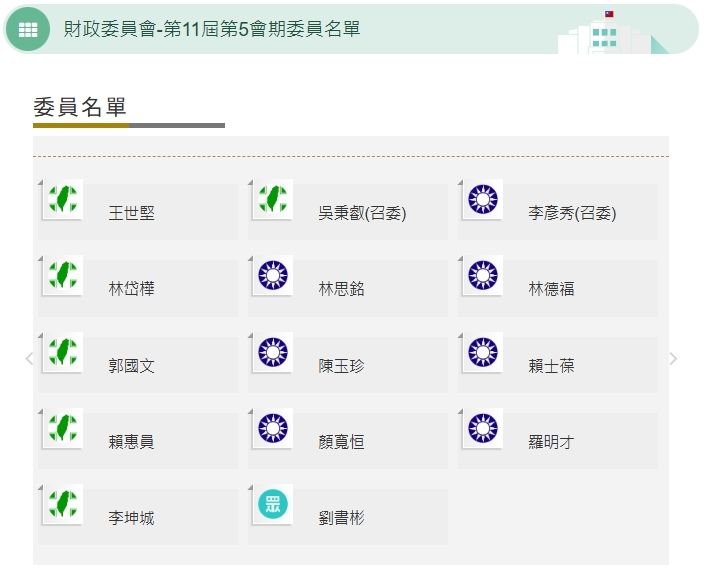The height and width of the screenshot is (576, 712).
Task: Click the KMT emblem next to 林思銘
Action: tap(273, 275)
